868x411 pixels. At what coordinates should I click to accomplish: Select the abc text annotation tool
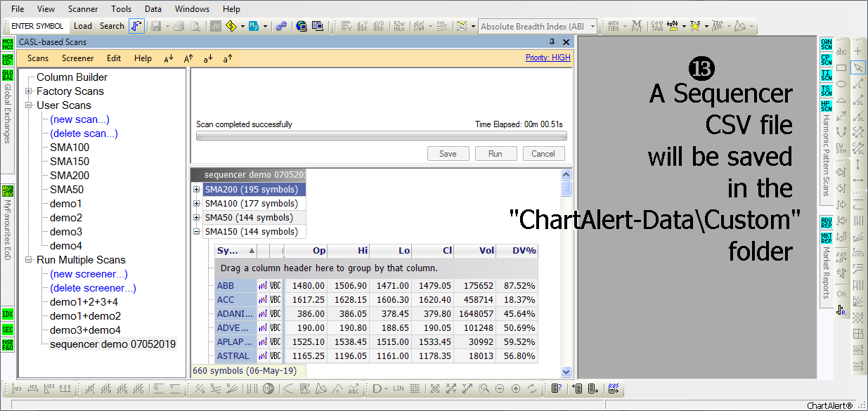coord(841,51)
